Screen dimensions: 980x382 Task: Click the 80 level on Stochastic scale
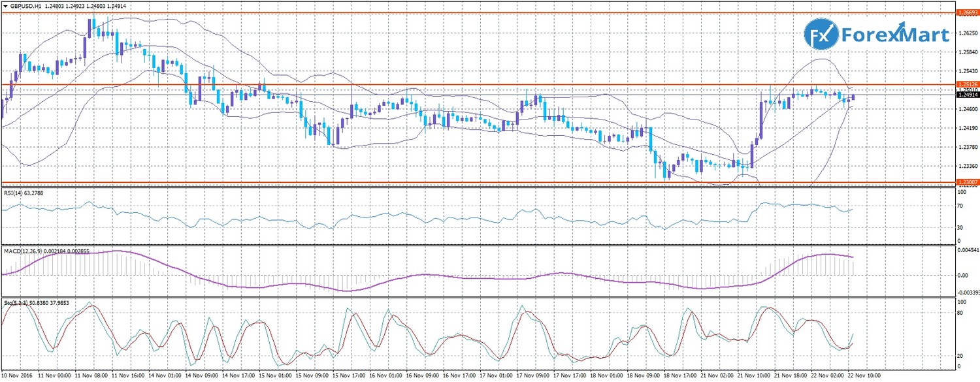click(x=961, y=313)
